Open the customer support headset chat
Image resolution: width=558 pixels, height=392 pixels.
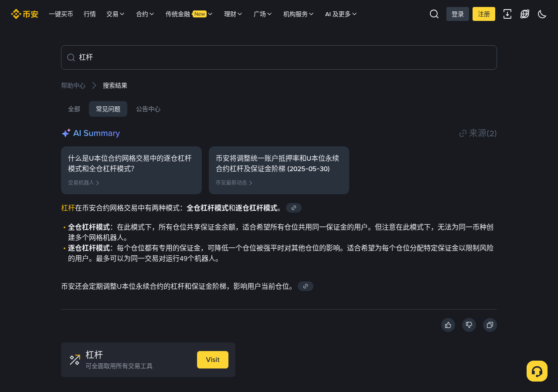click(x=537, y=371)
